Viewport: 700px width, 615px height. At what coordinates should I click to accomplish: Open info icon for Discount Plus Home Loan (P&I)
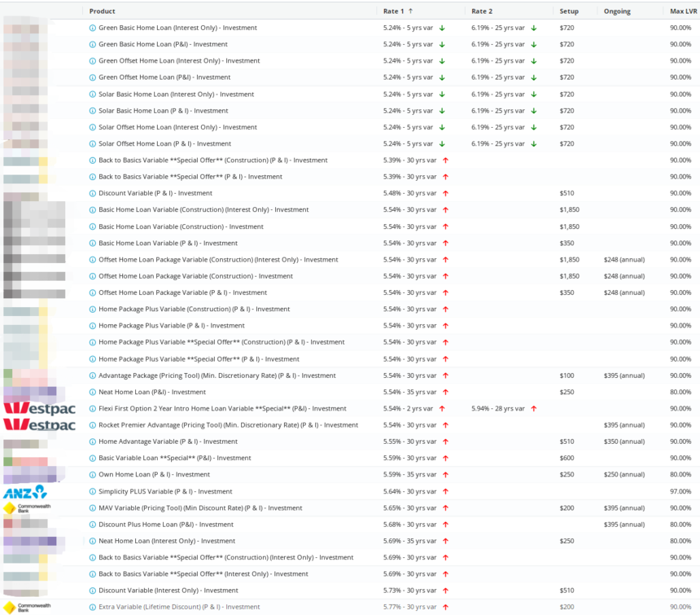[x=93, y=525]
